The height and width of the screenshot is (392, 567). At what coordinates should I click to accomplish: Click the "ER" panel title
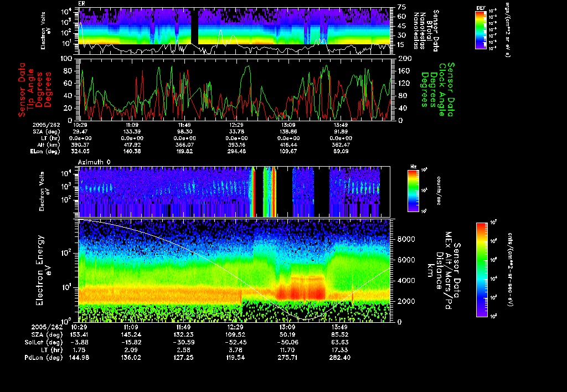pos(81,3)
